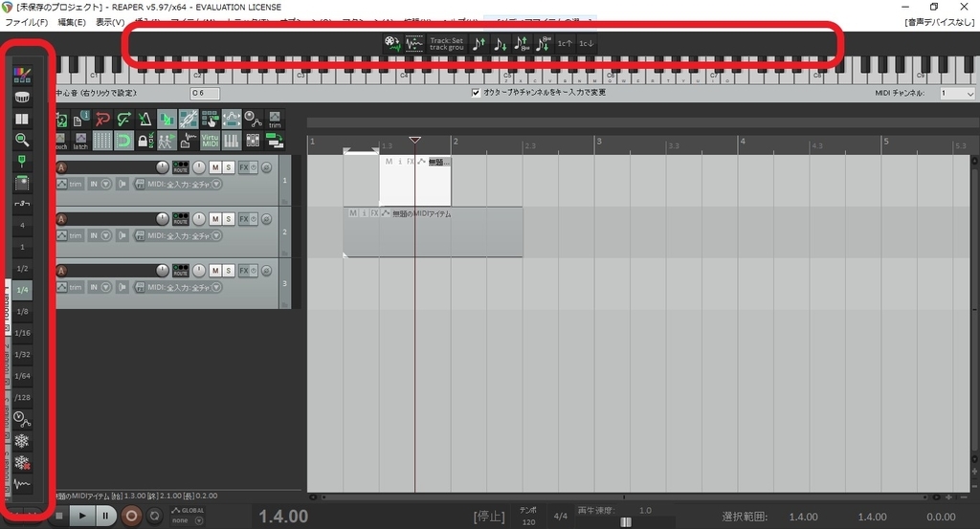Transpose note down one octave
This screenshot has height=529, width=980.
[x=543, y=44]
